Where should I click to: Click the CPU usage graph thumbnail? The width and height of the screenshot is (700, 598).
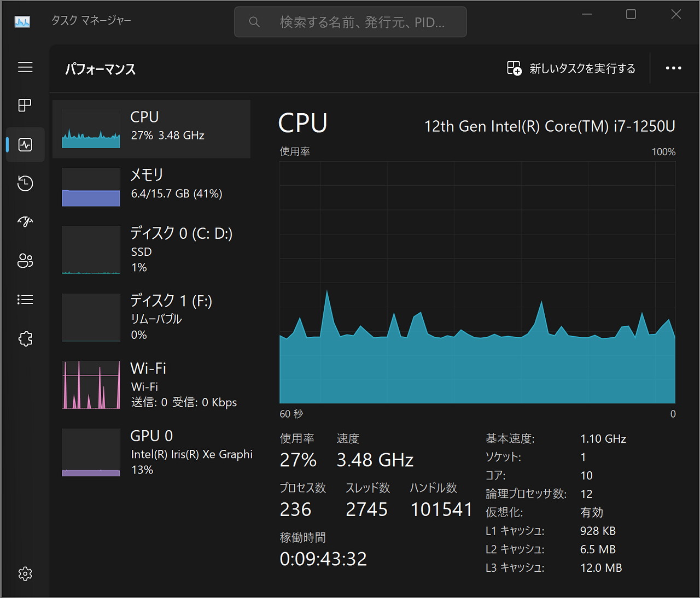(91, 129)
